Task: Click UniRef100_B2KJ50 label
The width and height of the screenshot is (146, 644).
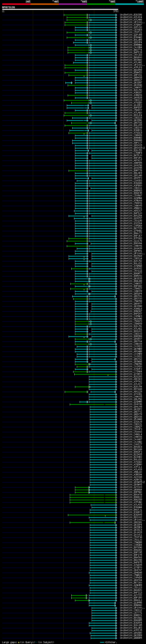Action: pos(131,90)
